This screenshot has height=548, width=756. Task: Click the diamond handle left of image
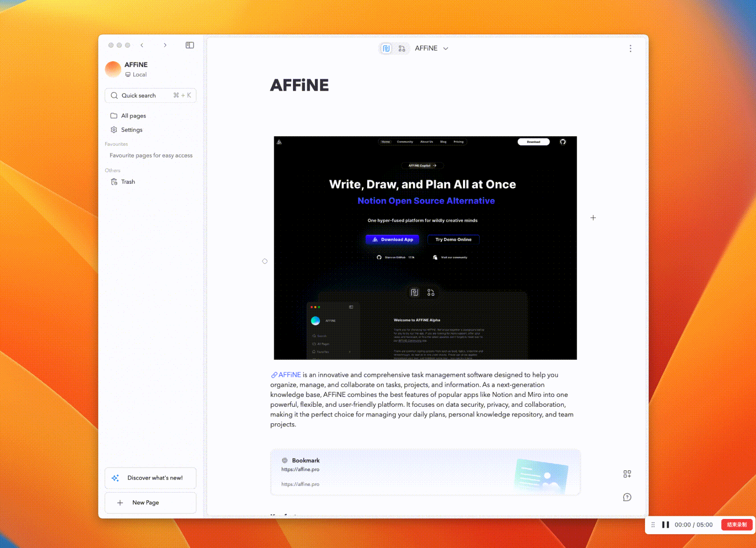coord(265,261)
